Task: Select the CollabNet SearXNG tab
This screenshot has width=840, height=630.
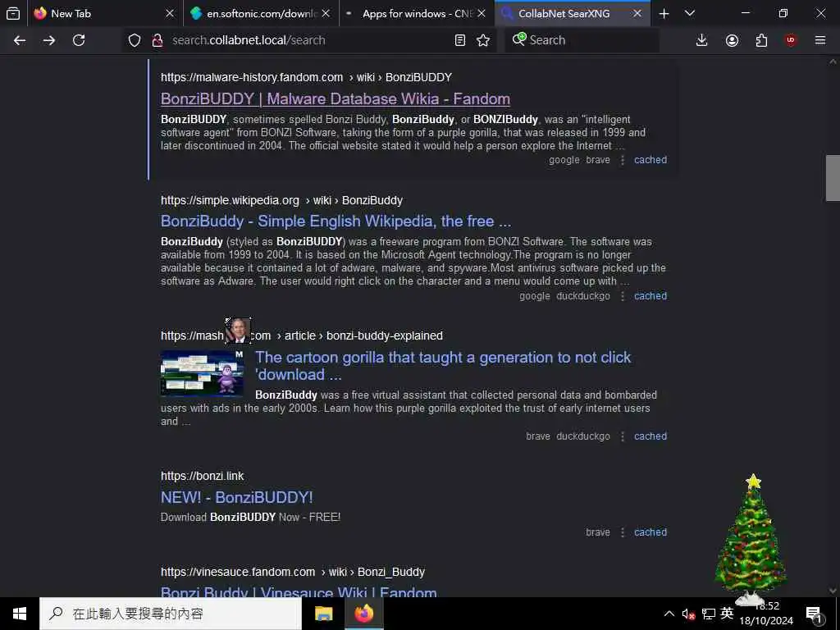Action: (x=573, y=13)
